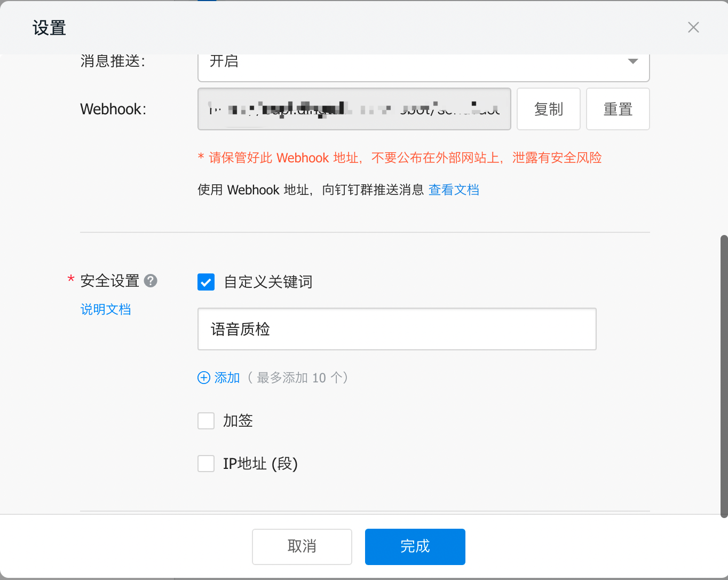728x580 pixels.
Task: Click the plus circle add icon
Action: [204, 378]
